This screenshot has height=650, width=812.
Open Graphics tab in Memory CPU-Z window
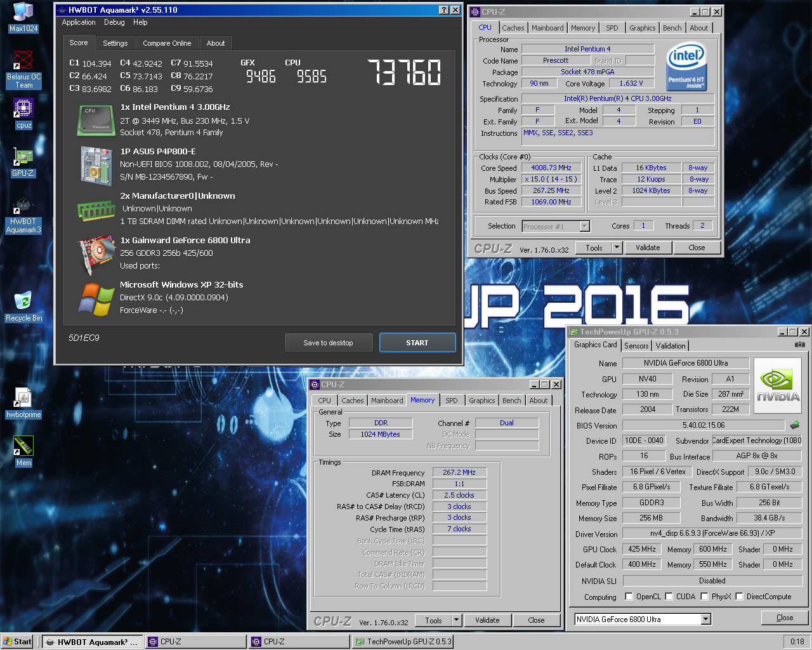(482, 401)
